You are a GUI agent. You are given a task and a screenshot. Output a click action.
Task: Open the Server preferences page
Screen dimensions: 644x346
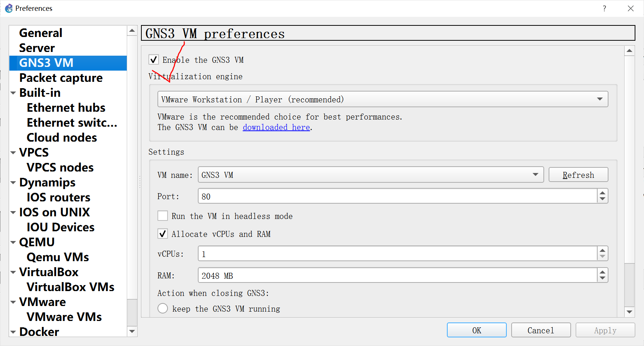pos(37,48)
